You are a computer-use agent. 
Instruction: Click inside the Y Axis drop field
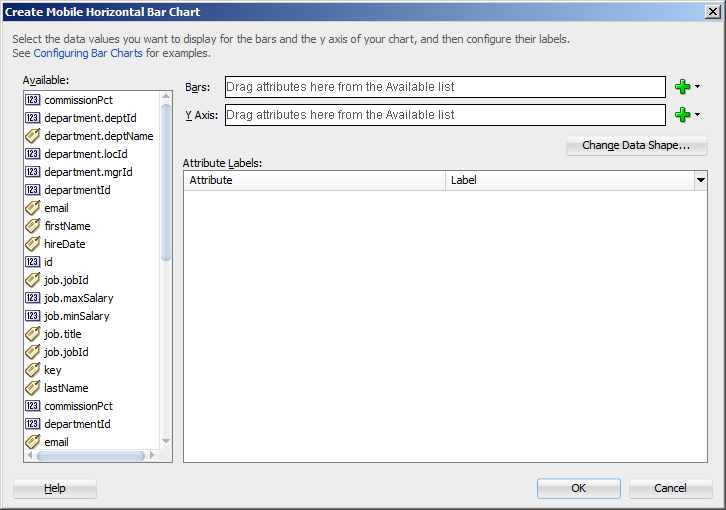tap(445, 115)
